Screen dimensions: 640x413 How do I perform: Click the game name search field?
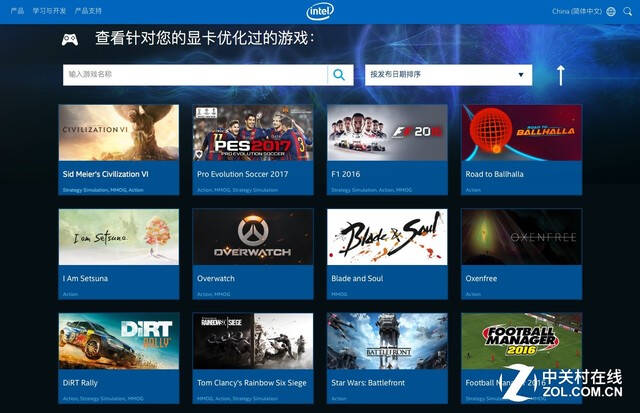195,75
